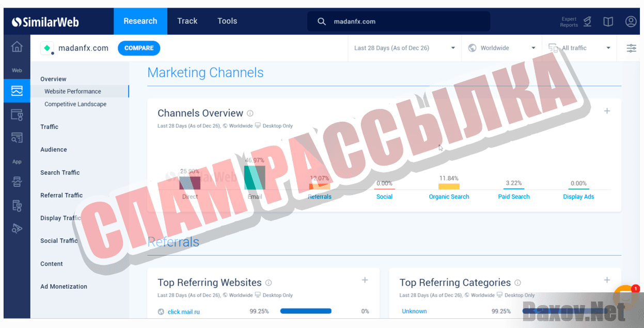This screenshot has width=644, height=328.
Task: Open the Worldwide country dropdown
Action: 501,48
